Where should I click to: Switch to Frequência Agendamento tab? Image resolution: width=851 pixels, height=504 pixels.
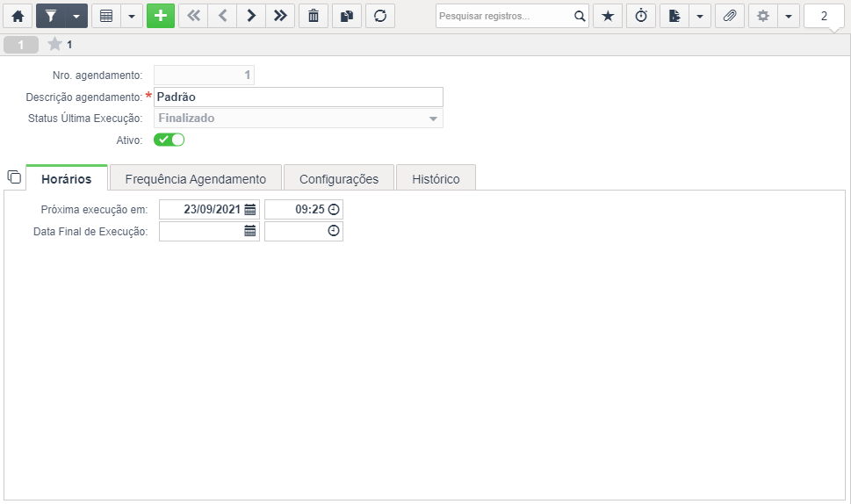tap(195, 178)
